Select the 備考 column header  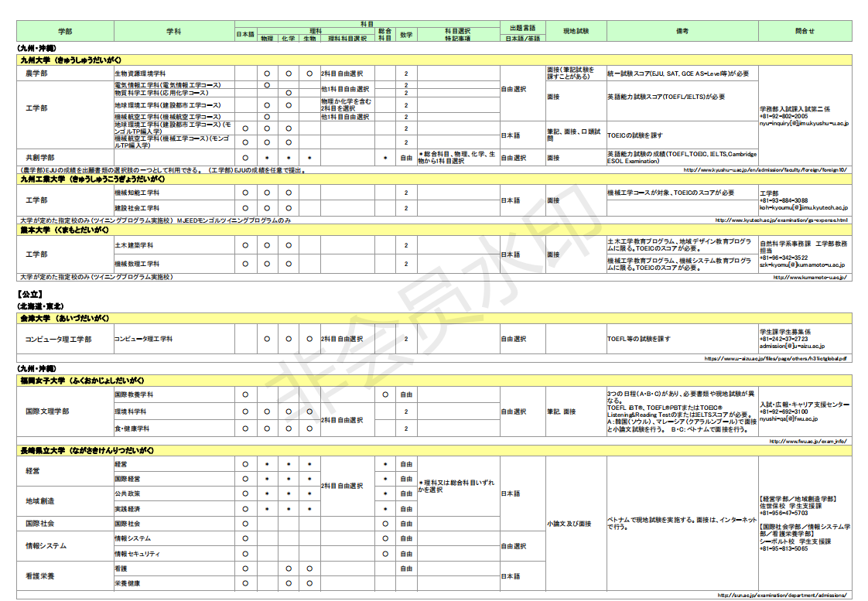click(682, 31)
